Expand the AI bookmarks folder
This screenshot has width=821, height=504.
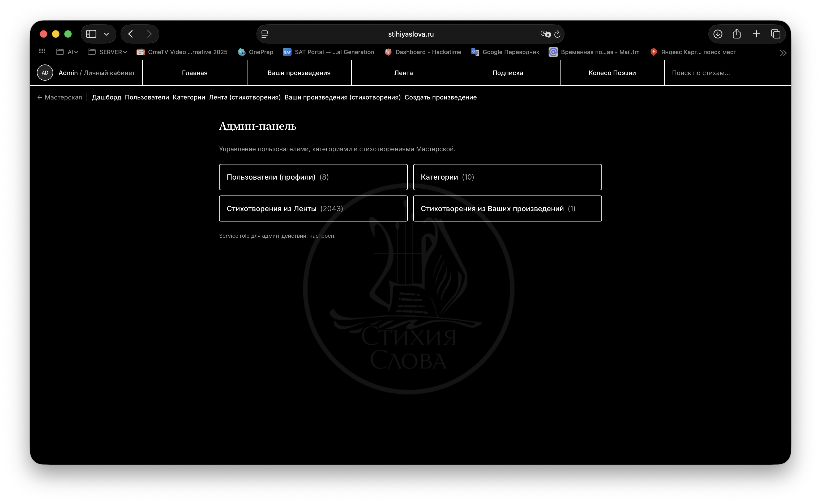(x=67, y=52)
